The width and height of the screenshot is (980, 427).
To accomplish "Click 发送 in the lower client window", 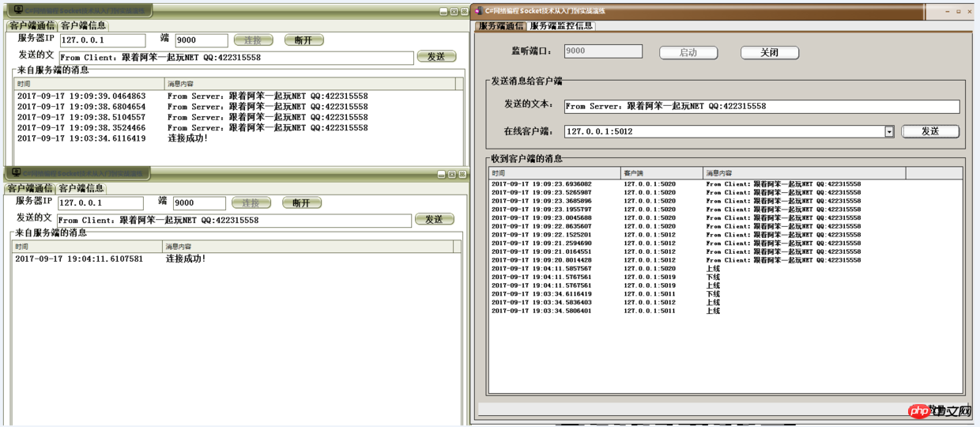I will [x=434, y=219].
